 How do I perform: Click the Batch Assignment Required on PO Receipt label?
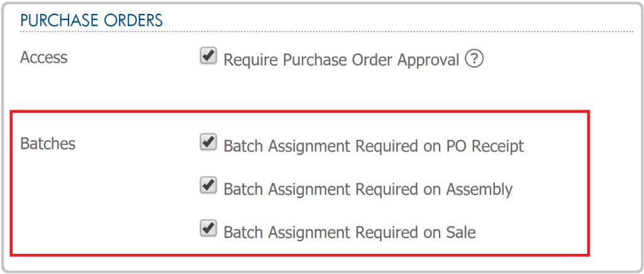click(x=374, y=147)
